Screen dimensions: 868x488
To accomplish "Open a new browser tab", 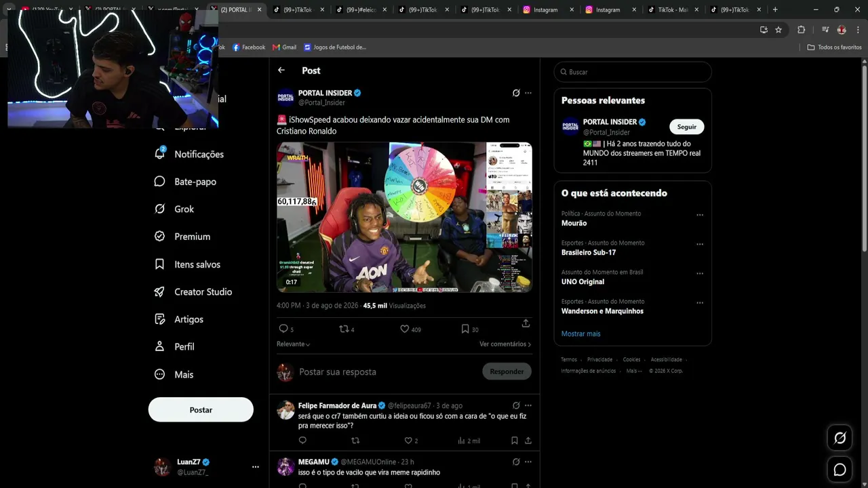I will pos(775,9).
